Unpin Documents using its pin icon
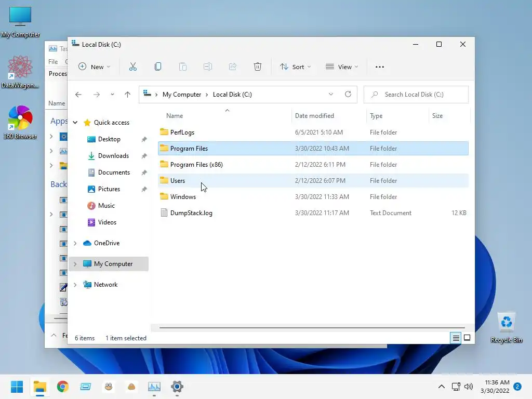532x399 pixels. pyautogui.click(x=144, y=172)
